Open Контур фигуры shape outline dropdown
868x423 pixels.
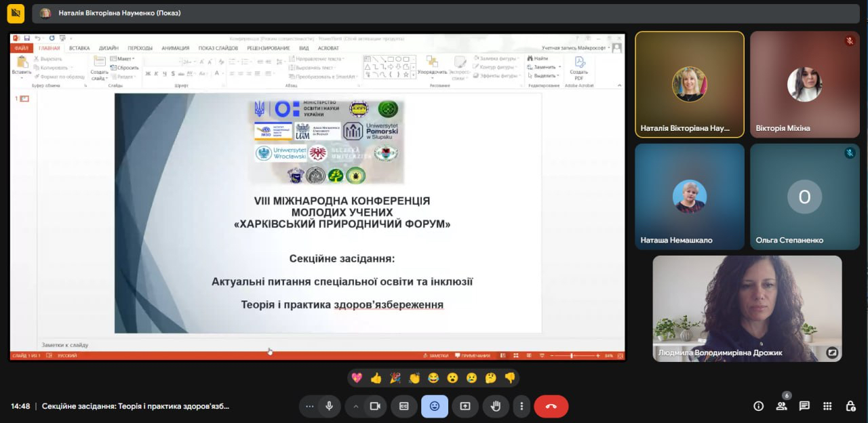coord(496,67)
